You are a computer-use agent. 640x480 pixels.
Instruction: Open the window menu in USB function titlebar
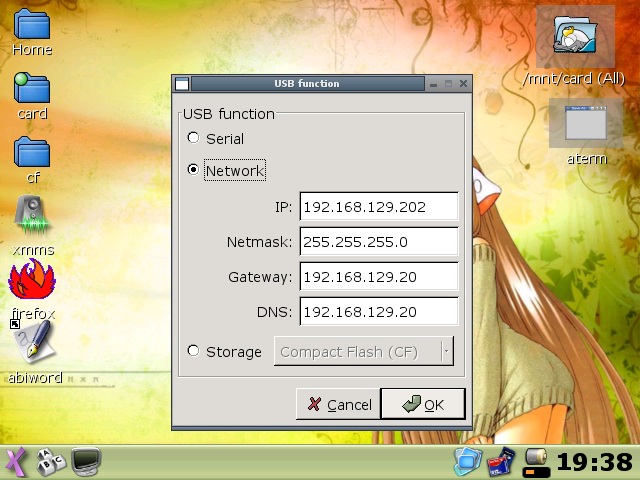coord(181,84)
